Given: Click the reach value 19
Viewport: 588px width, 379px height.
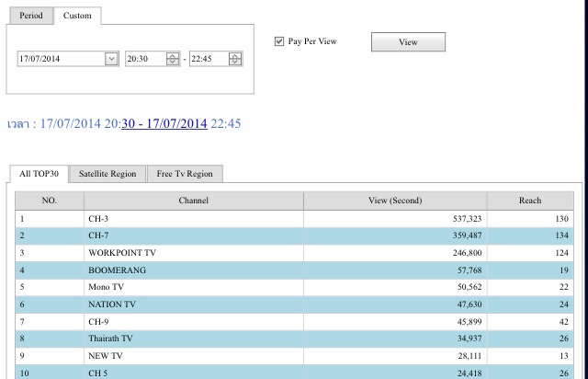Looking at the screenshot, I should point(564,270).
